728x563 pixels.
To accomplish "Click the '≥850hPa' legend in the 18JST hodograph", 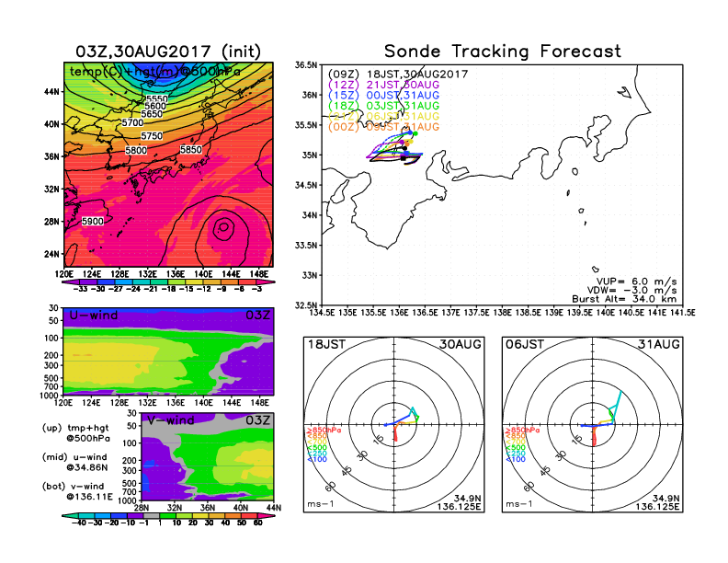I will pos(324,431).
